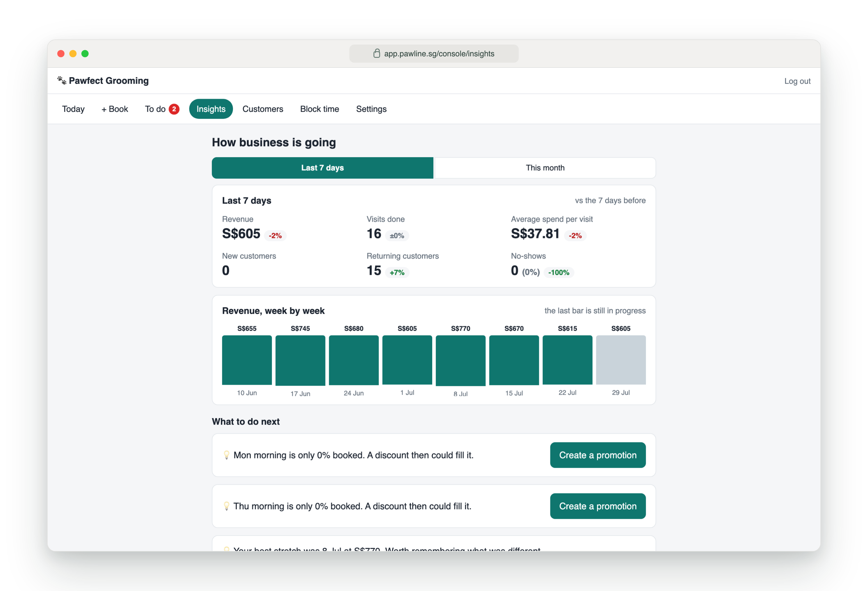Click the lock icon in the address bar
The width and height of the screenshot is (868, 591).
pyautogui.click(x=376, y=54)
